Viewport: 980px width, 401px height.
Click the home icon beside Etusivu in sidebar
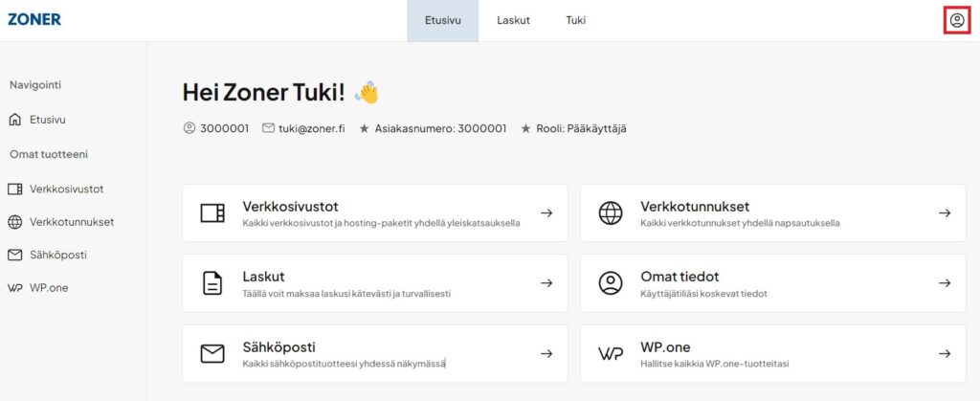pos(14,120)
